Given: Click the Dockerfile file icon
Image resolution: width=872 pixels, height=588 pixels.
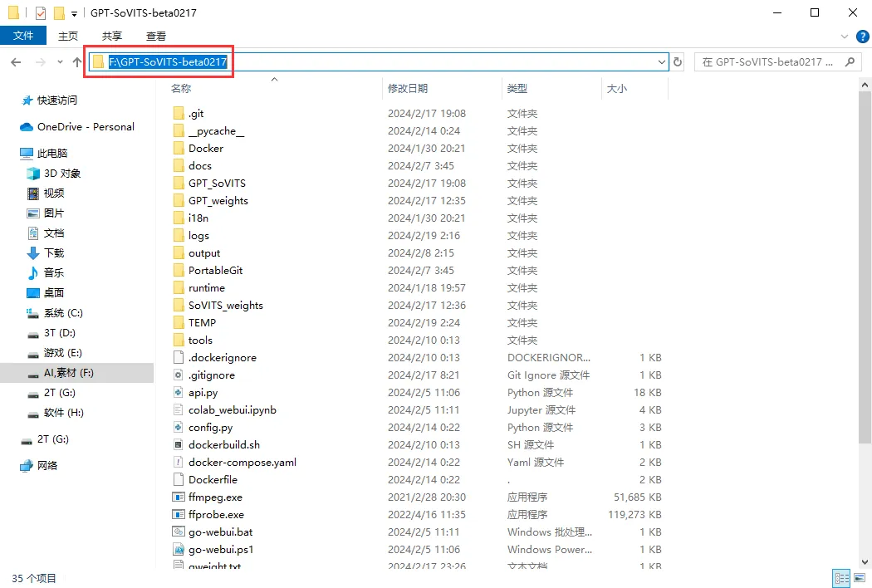Looking at the screenshot, I should pyautogui.click(x=179, y=479).
